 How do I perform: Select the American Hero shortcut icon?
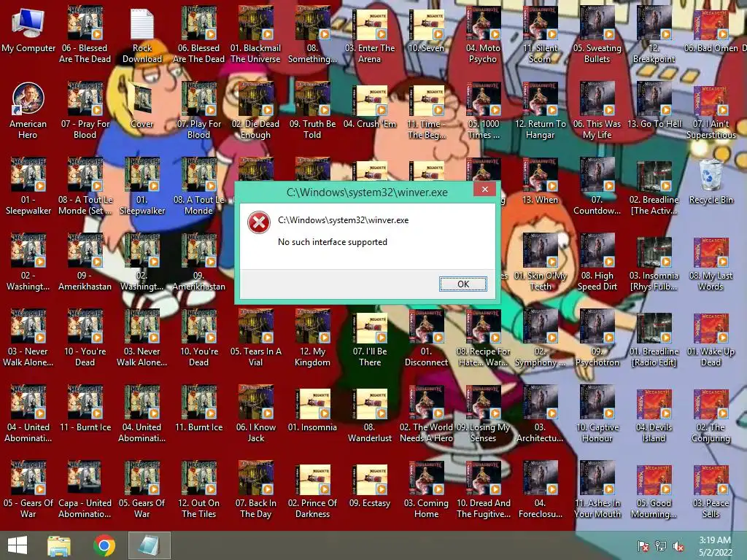tap(28, 111)
